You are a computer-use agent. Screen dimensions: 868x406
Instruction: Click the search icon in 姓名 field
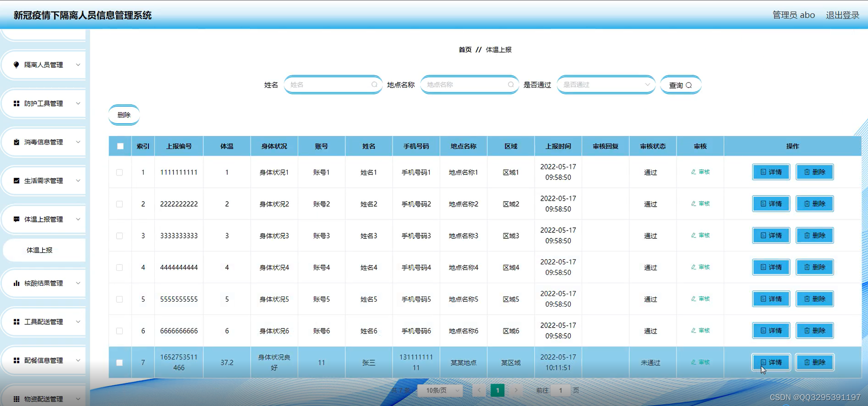374,85
